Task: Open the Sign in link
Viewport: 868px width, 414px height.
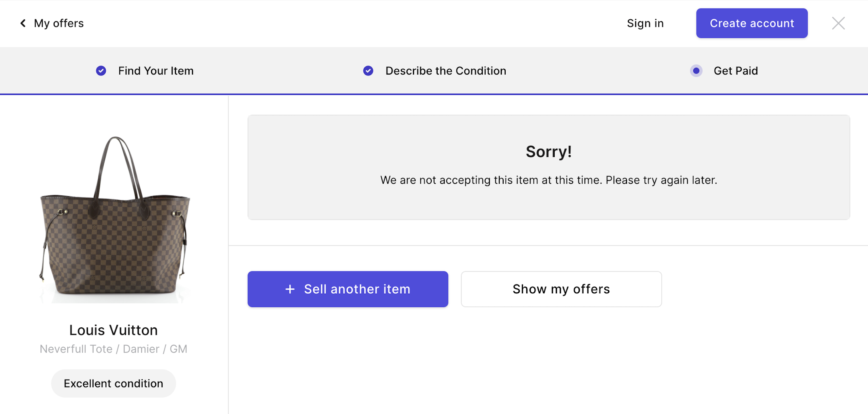Action: coord(645,23)
